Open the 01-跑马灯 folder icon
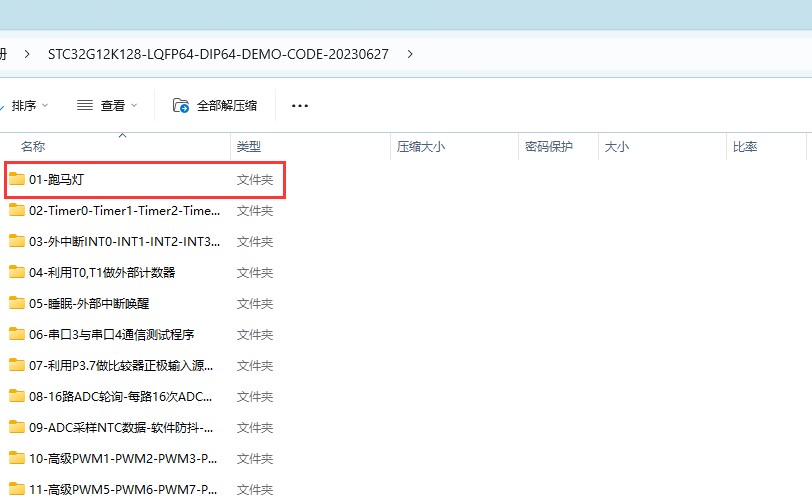 pyautogui.click(x=17, y=179)
